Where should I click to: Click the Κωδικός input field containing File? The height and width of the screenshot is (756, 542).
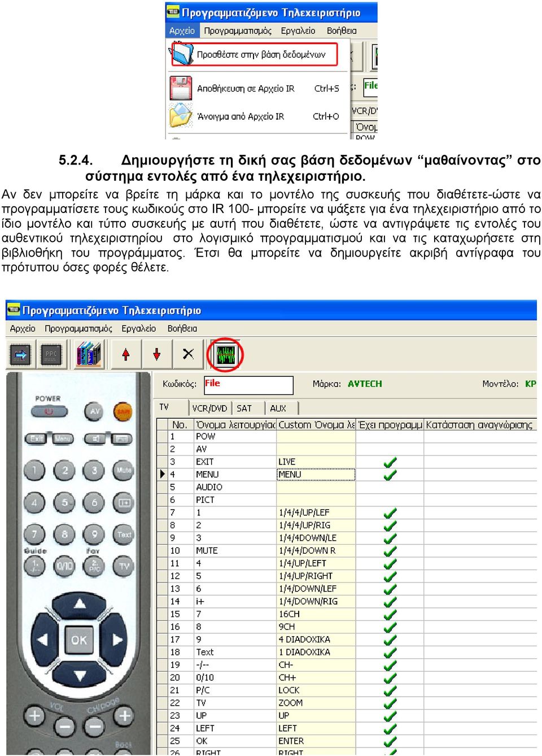click(248, 384)
